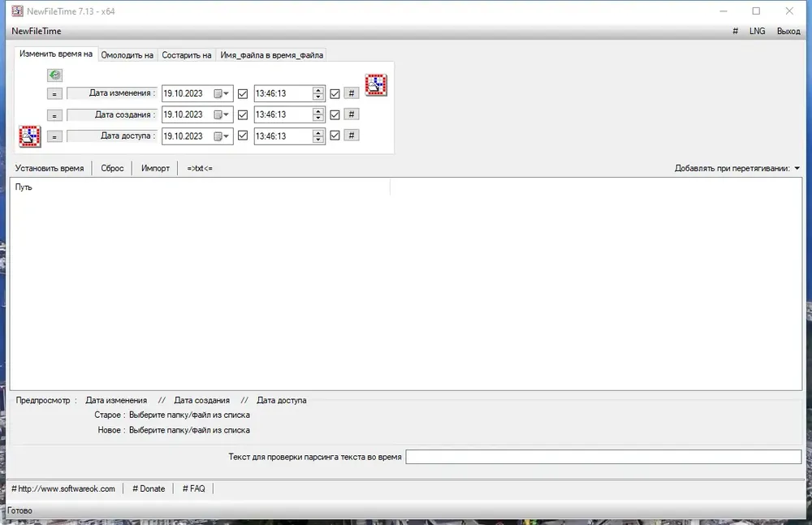Click the Импорт button
The width and height of the screenshot is (812, 525).
pos(155,168)
